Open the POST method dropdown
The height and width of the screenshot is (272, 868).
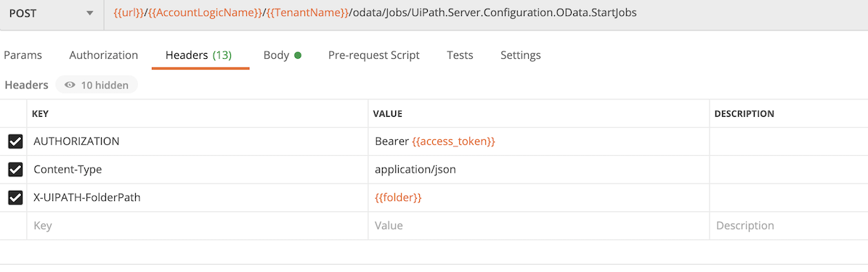click(52, 13)
